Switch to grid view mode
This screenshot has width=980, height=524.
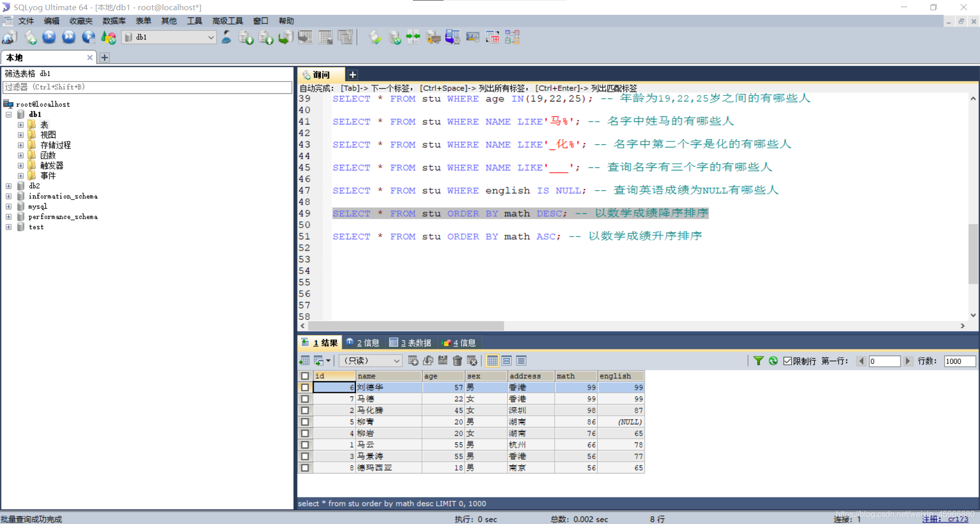click(x=492, y=361)
